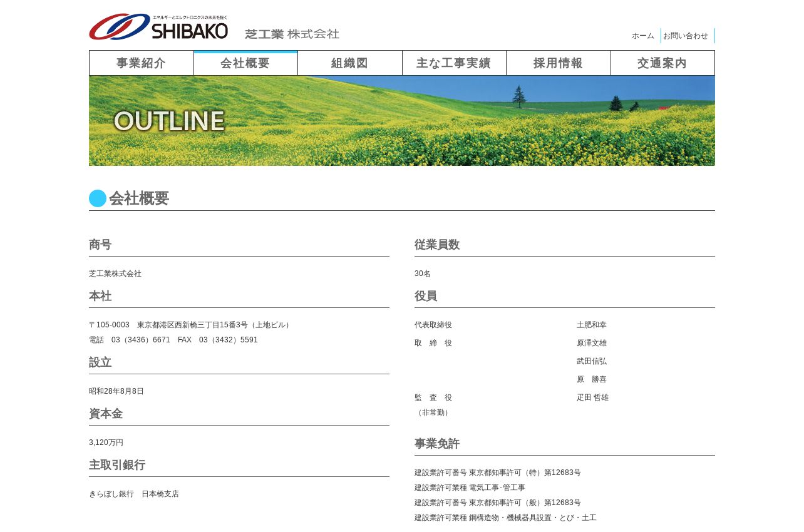Screen dimensions: 804x532
Task: Select the line 電気工事･管工事
Action: (x=470, y=488)
